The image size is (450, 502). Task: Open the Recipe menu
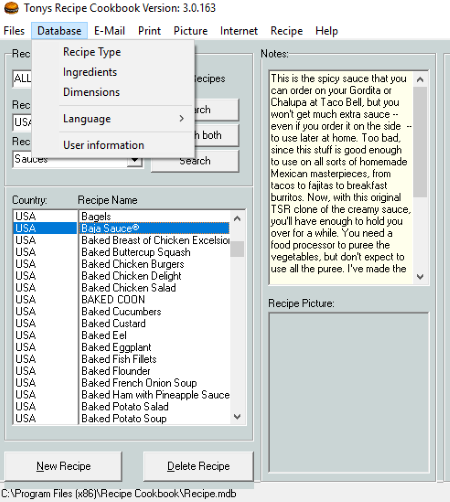tap(286, 31)
